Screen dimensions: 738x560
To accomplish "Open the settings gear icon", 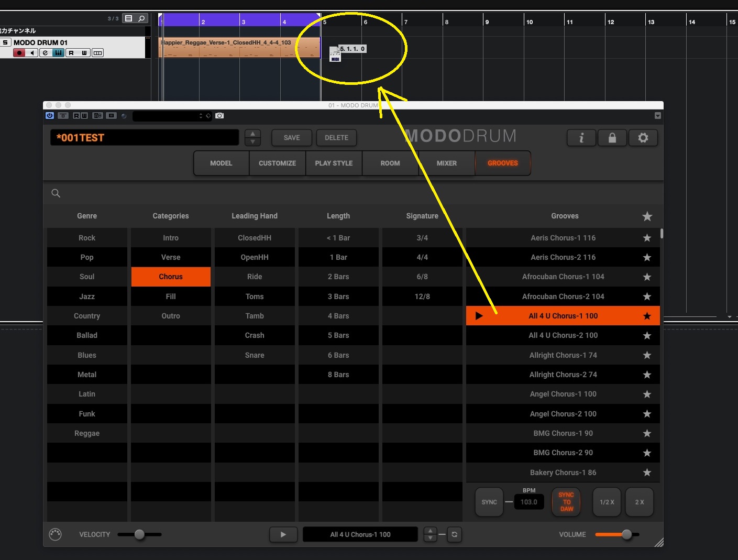I will tap(643, 138).
